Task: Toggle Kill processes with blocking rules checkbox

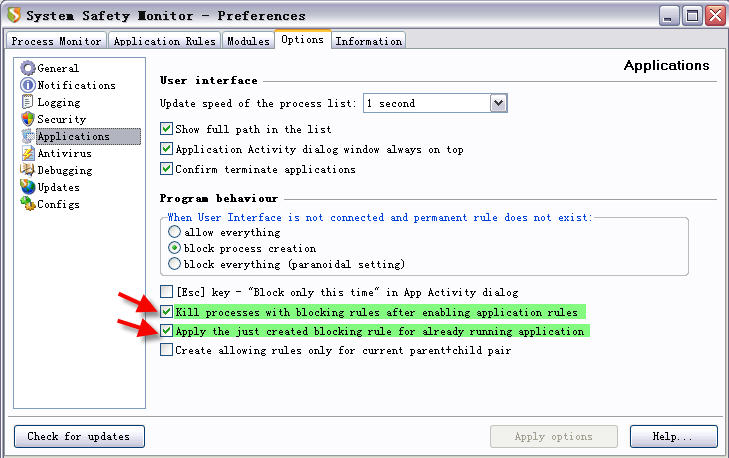Action: tap(166, 312)
